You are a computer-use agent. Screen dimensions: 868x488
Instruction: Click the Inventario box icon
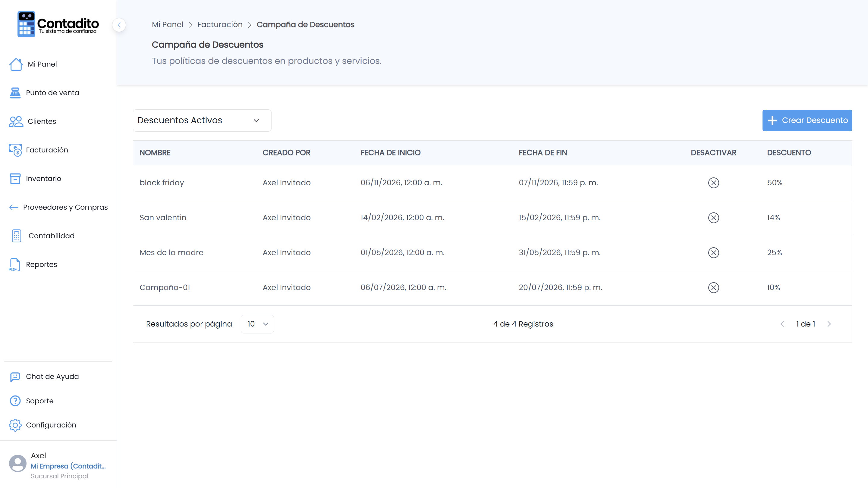(15, 179)
